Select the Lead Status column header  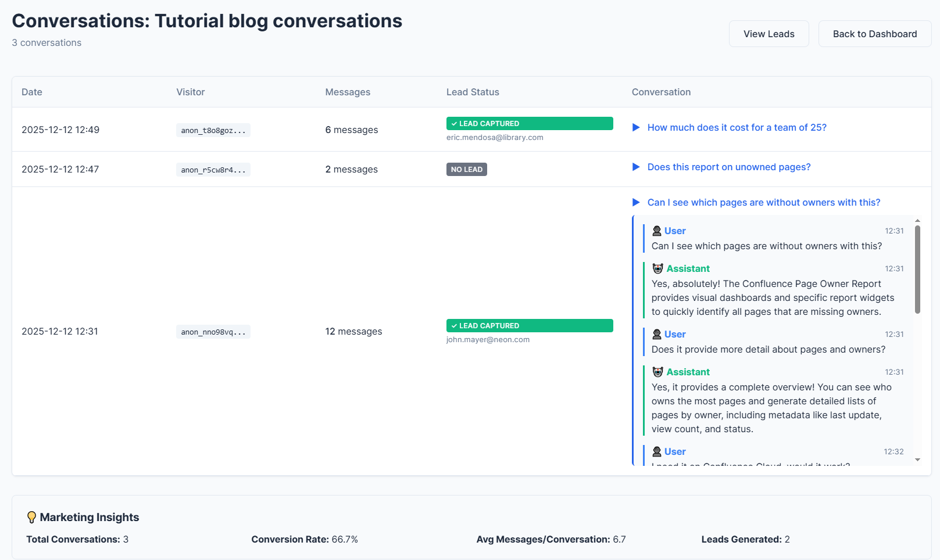click(473, 92)
